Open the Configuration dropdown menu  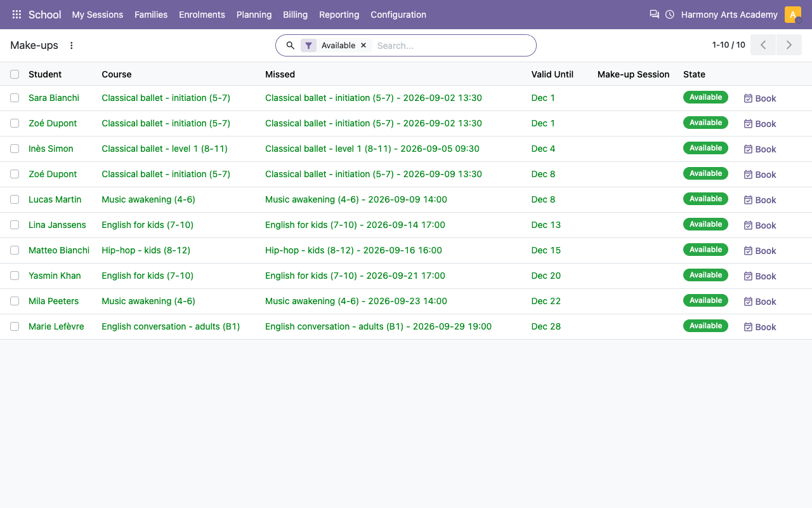pyautogui.click(x=398, y=15)
